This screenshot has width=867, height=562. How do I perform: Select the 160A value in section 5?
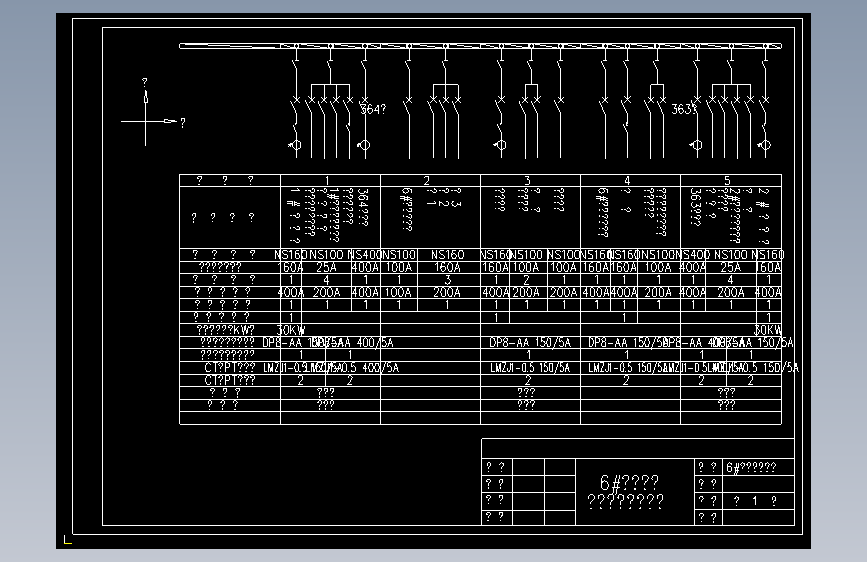pos(769,267)
